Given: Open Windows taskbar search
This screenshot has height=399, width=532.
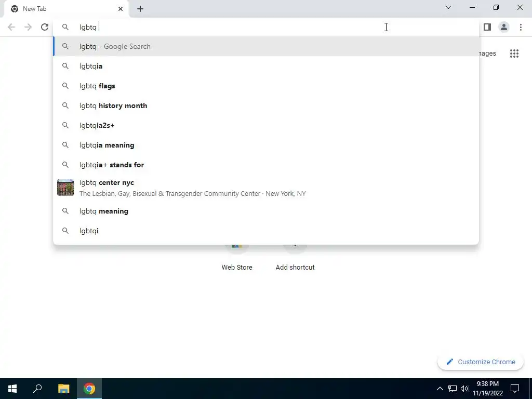Looking at the screenshot, I should coord(37,389).
